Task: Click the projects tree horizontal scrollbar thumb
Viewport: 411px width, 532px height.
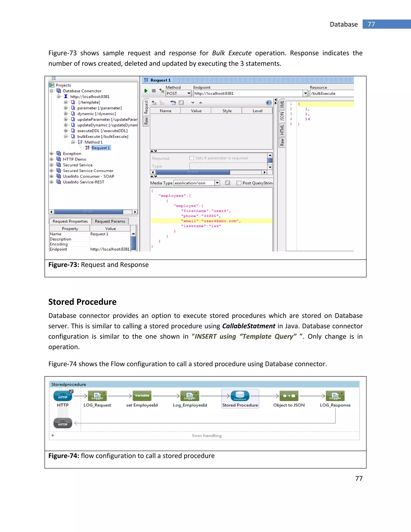Action: tap(88, 212)
